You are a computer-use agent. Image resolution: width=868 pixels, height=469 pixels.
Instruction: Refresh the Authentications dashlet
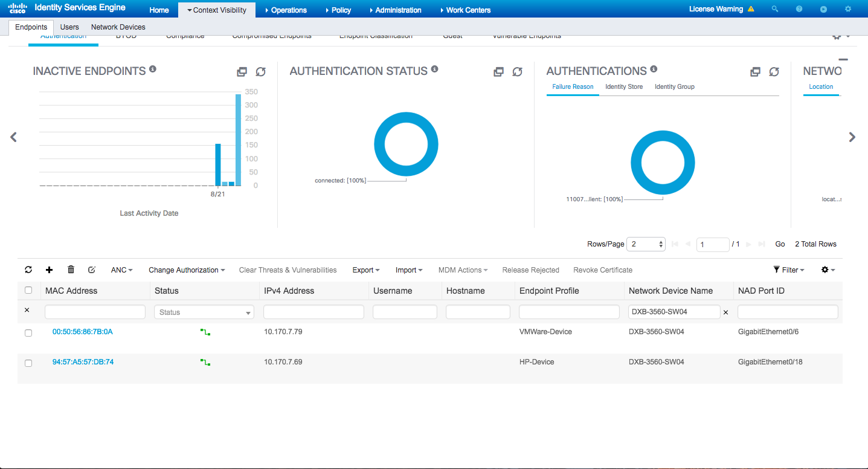coord(774,72)
